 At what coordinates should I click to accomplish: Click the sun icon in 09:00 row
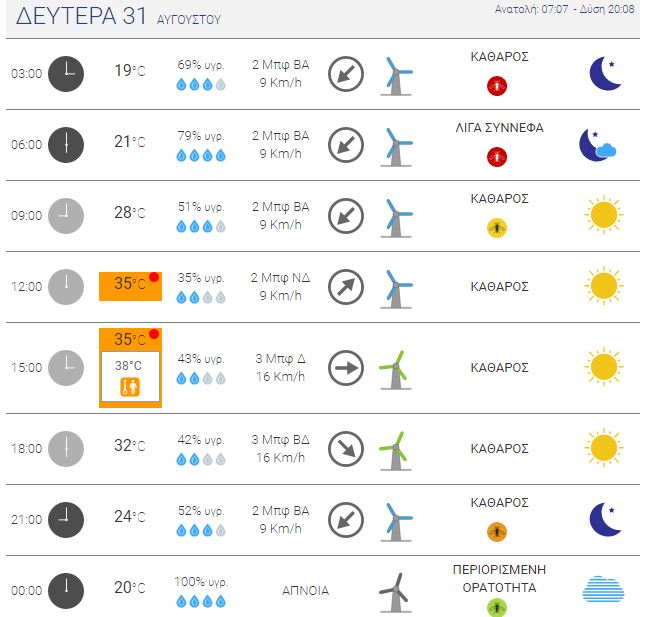coord(604,215)
